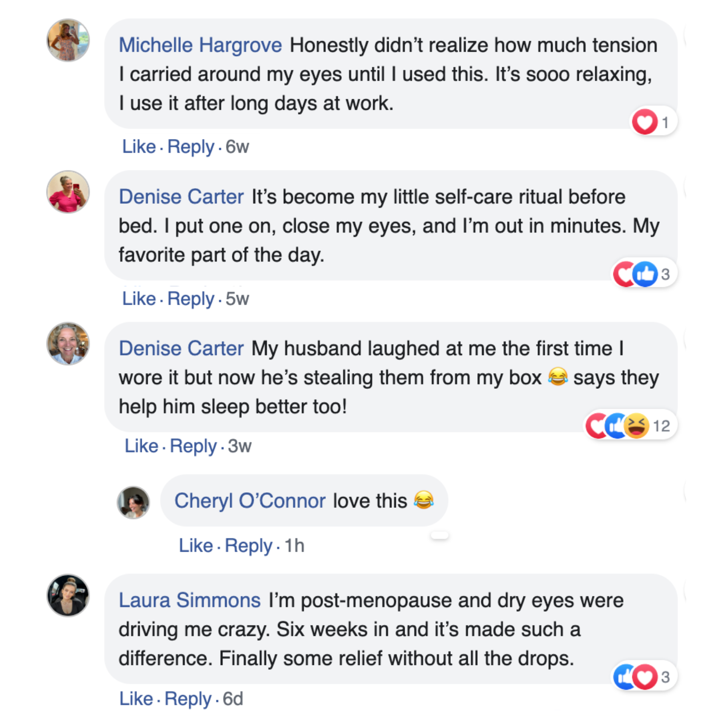Click the laughing reaction emoji with 12 count

coord(636,426)
